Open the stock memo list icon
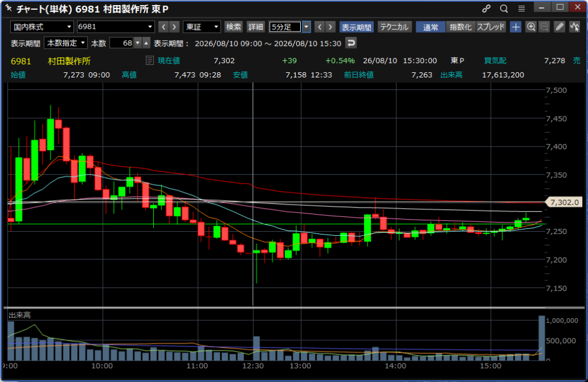The image size is (588, 382). 150,60
